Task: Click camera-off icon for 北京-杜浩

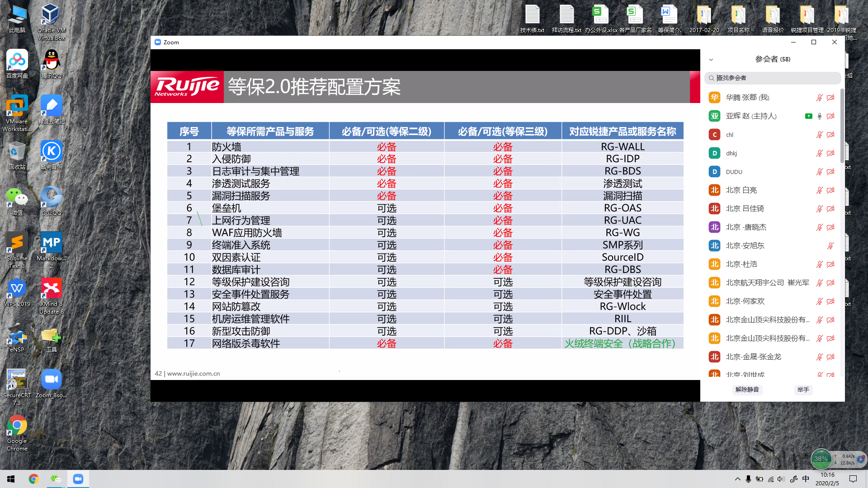Action: tap(830, 264)
